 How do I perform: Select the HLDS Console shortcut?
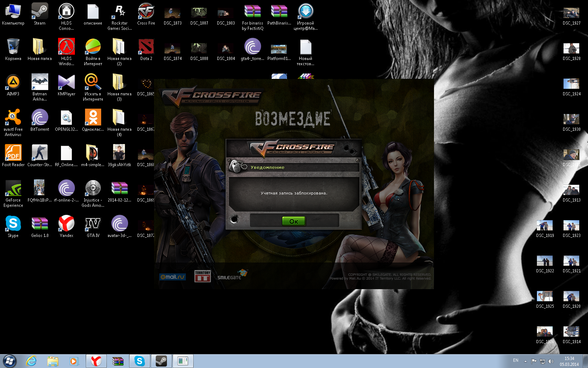[x=66, y=17]
